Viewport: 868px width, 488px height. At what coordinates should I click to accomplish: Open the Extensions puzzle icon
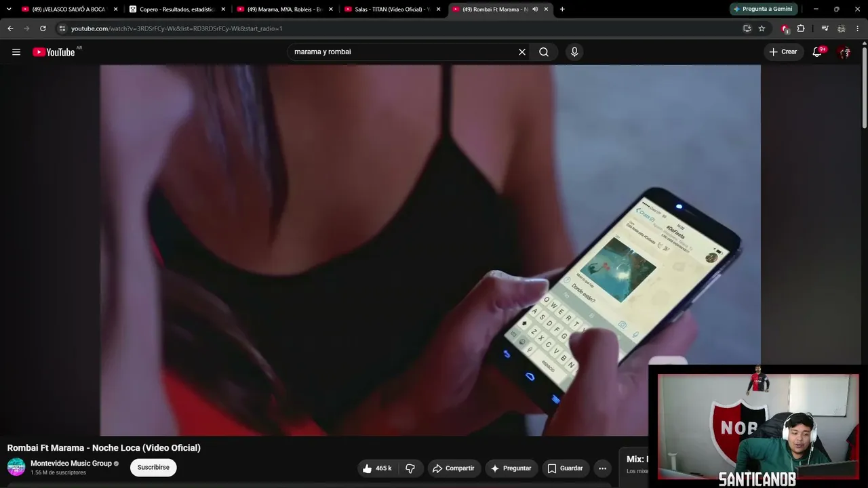pos(801,28)
